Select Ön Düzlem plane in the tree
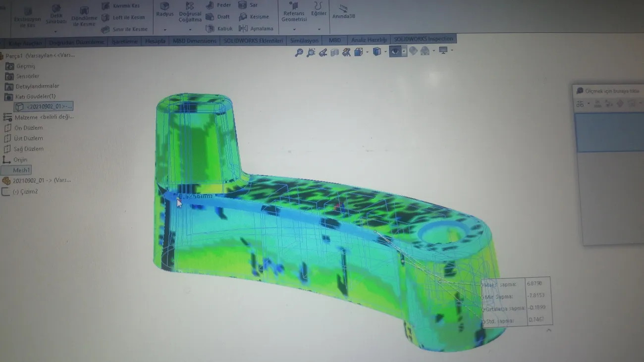Image resolution: width=644 pixels, height=362 pixels. 28,128
